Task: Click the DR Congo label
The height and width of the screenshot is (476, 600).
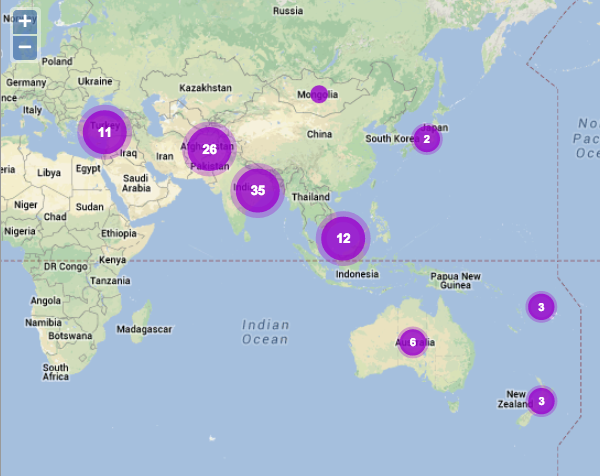Action: (x=66, y=266)
